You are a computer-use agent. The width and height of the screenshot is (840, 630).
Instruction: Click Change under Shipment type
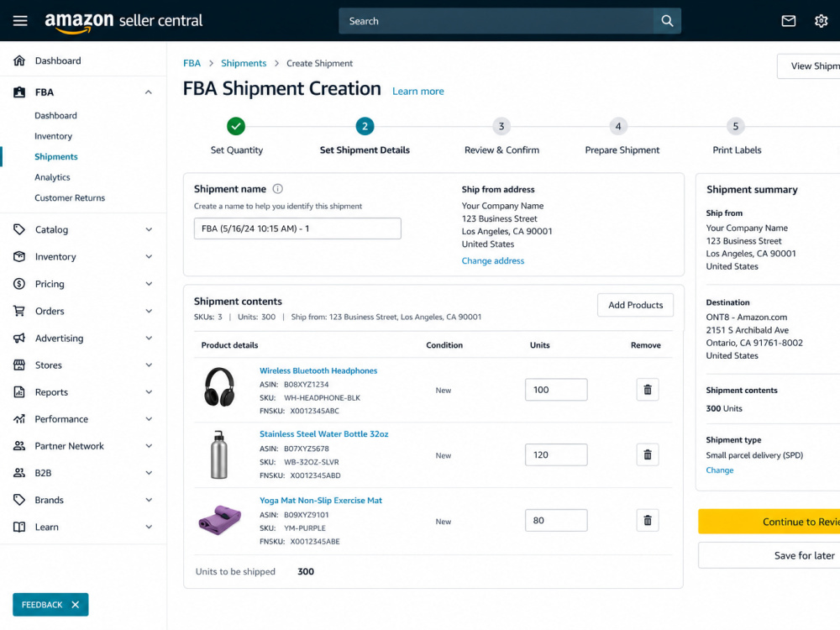(720, 470)
